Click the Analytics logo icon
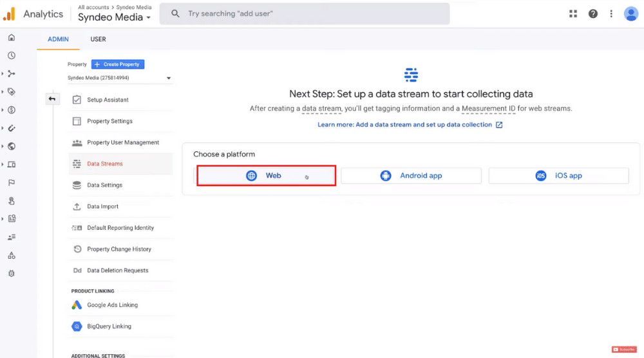The width and height of the screenshot is (644, 358). coord(9,14)
